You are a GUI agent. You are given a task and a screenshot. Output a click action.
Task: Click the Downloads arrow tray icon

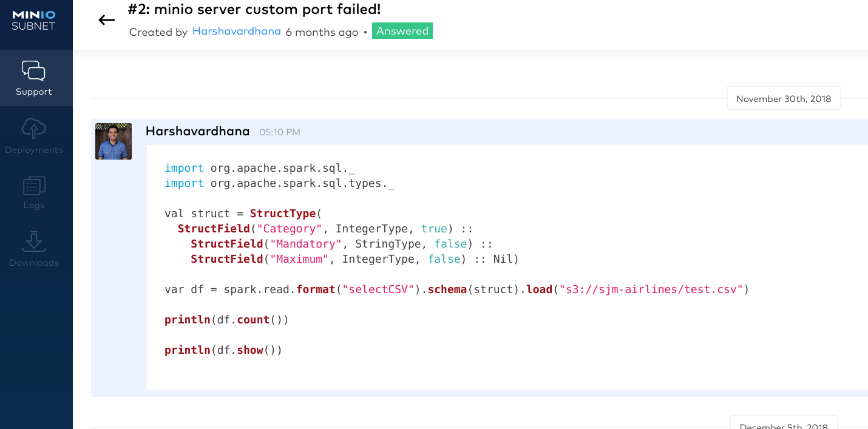[33, 241]
